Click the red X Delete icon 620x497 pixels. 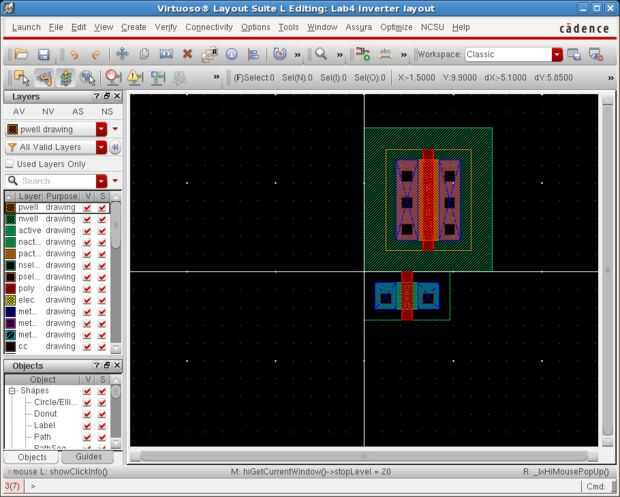pyautogui.click(x=187, y=54)
